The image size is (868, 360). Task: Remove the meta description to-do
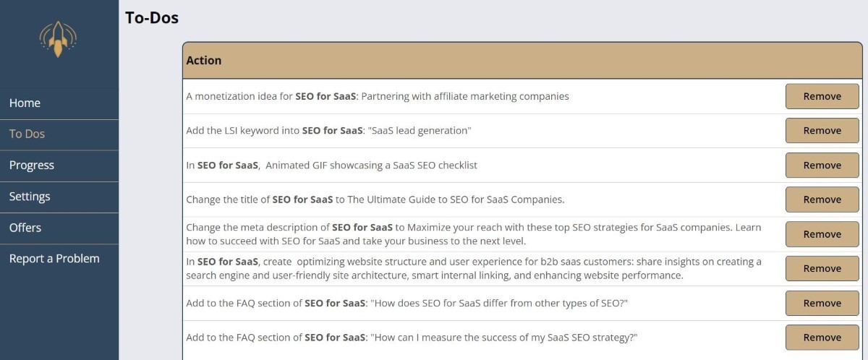(822, 234)
